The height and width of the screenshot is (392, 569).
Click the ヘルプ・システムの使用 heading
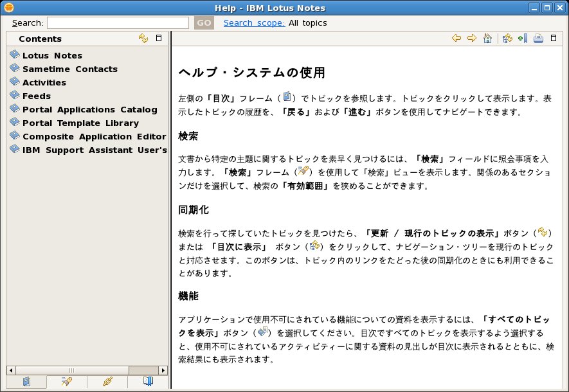pyautogui.click(x=251, y=73)
